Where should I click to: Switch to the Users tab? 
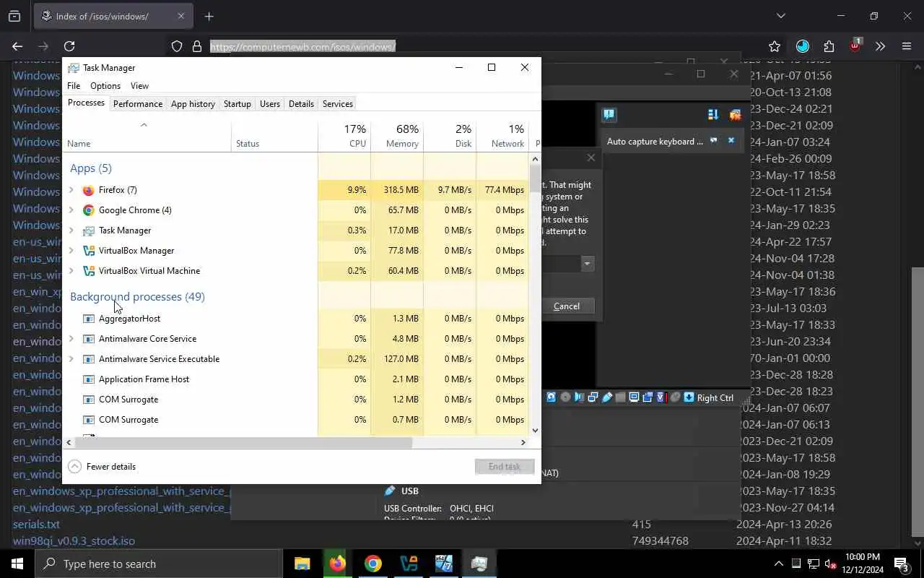(x=270, y=104)
